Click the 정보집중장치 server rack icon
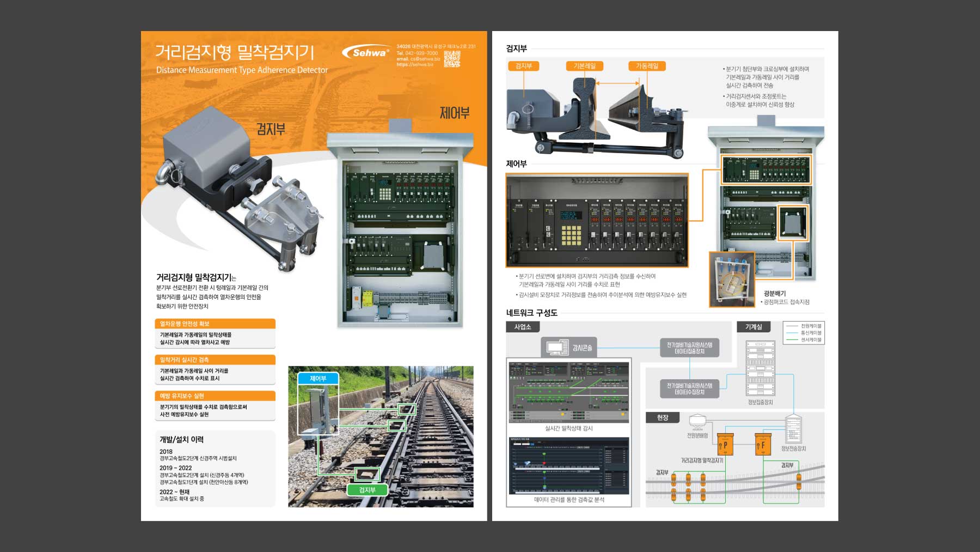Image resolution: width=980 pixels, height=552 pixels. [x=760, y=368]
